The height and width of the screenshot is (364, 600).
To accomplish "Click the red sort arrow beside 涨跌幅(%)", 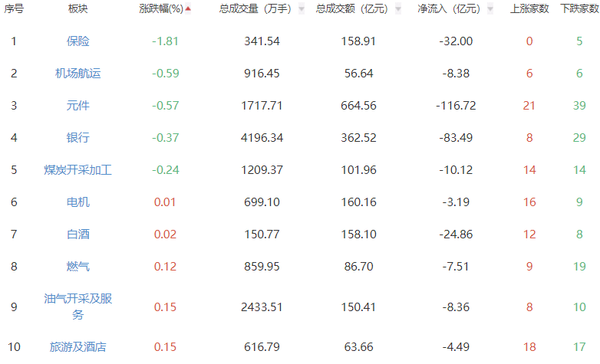I will coord(188,9).
